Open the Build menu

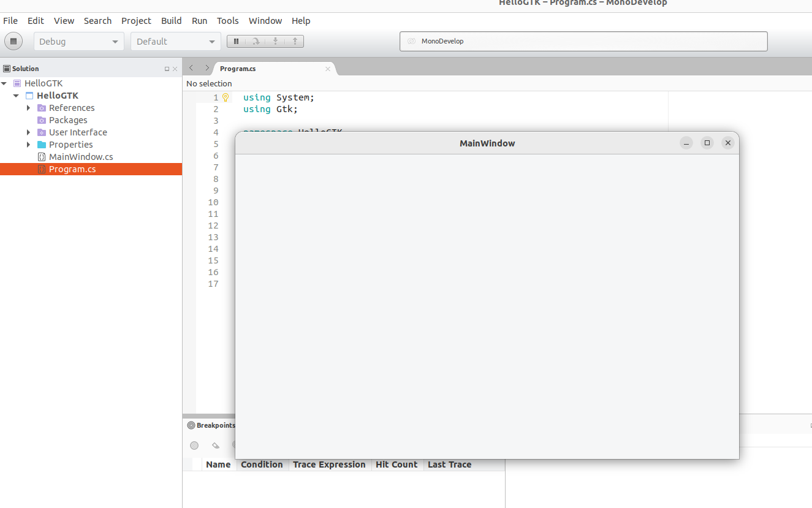pyautogui.click(x=172, y=21)
